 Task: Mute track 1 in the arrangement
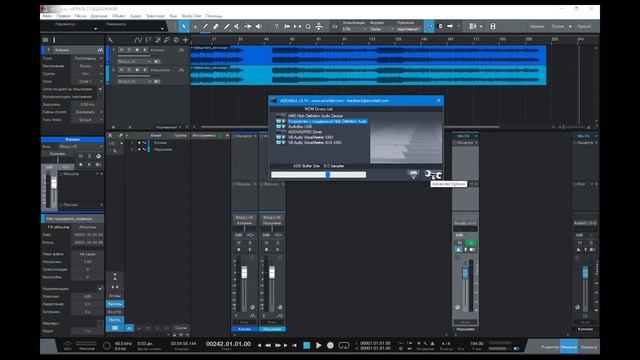(121, 50)
